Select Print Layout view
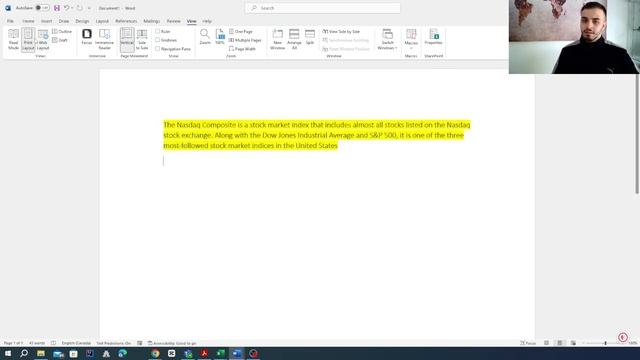This screenshot has height=360, width=640. click(28, 40)
